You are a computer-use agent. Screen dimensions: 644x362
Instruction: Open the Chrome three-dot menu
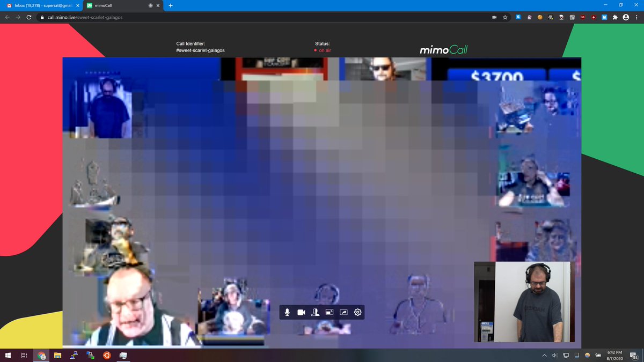point(636,17)
